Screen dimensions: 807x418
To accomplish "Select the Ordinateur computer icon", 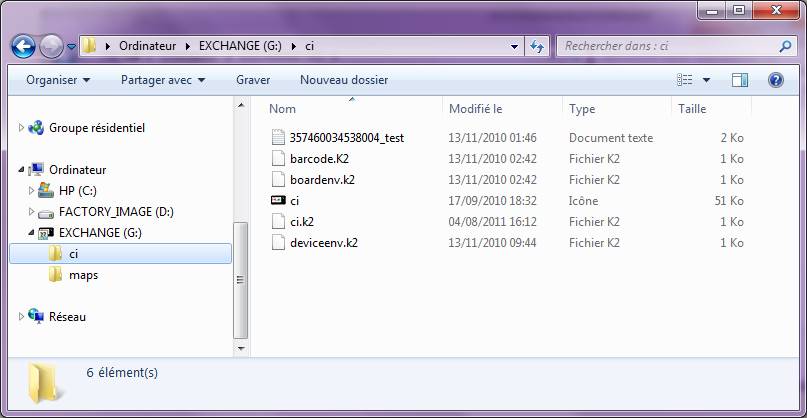I will coord(36,169).
